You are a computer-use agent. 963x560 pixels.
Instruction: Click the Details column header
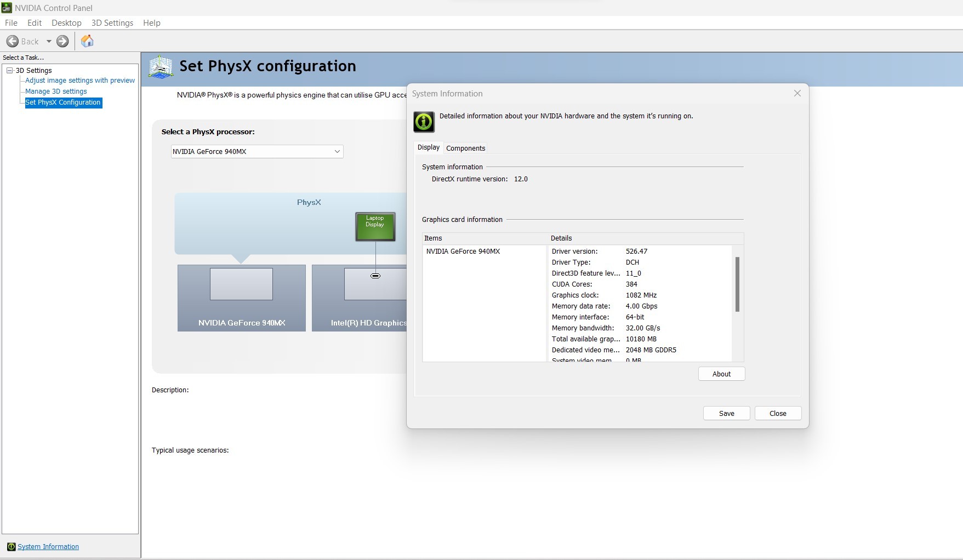646,238
